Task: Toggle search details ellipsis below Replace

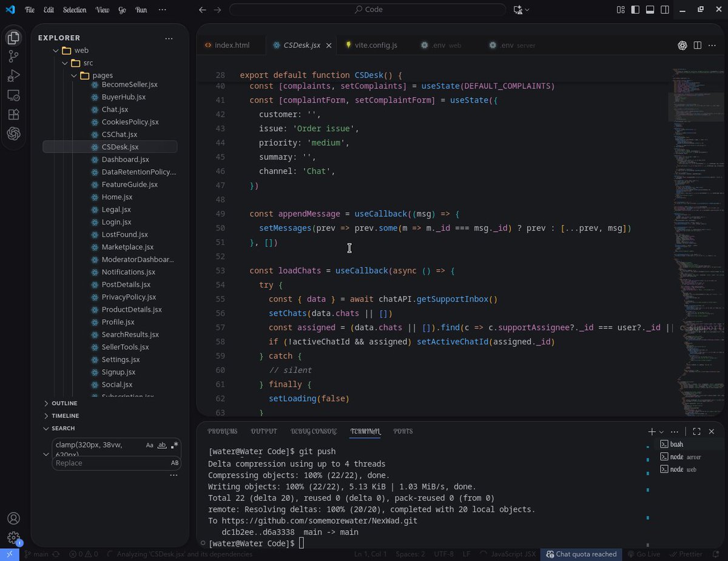Action: [x=174, y=475]
